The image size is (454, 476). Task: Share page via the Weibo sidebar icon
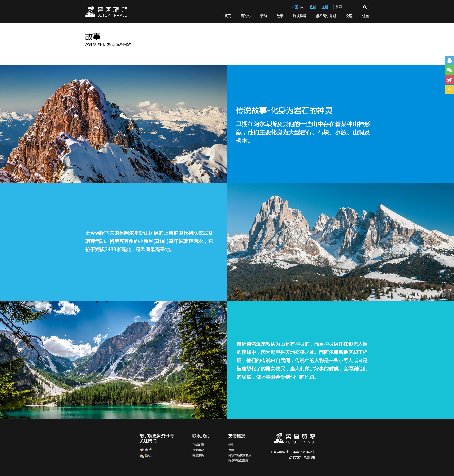point(449,80)
